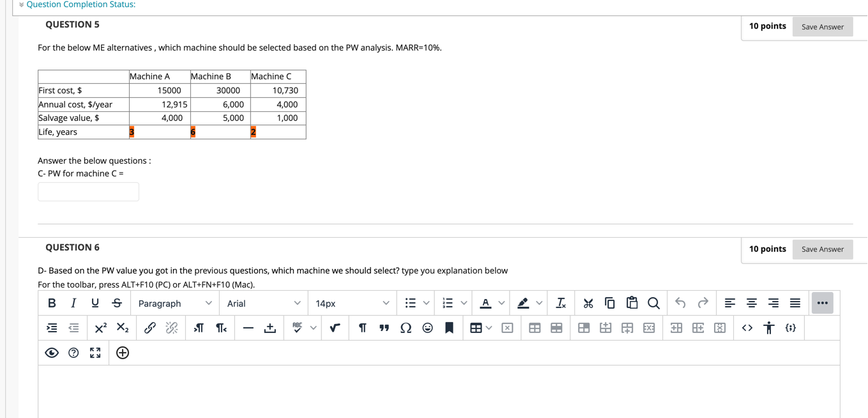Click the PW for machine C answer field
This screenshot has width=868, height=418.
pyautogui.click(x=88, y=192)
